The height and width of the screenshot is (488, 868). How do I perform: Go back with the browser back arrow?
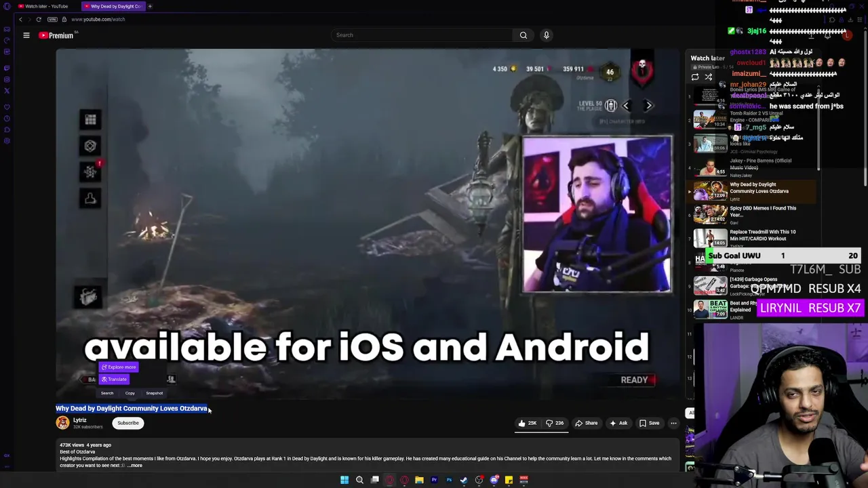(x=20, y=19)
